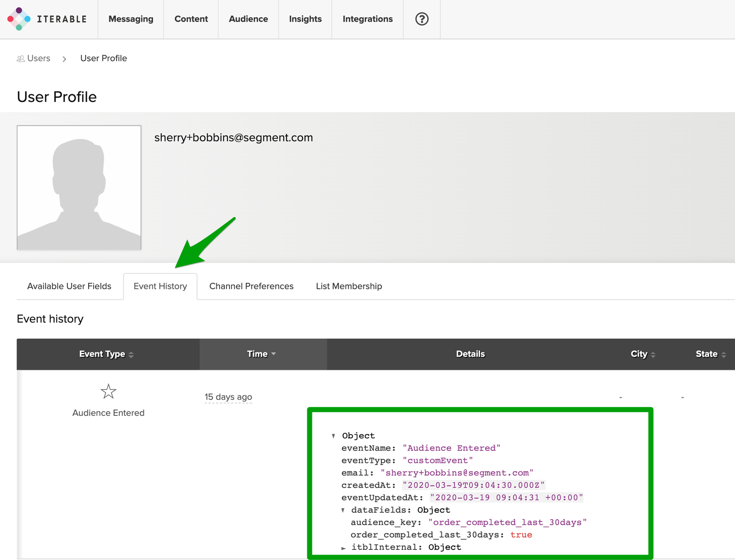Click the Users breadcrumb people icon
735x560 pixels.
pyautogui.click(x=20, y=58)
